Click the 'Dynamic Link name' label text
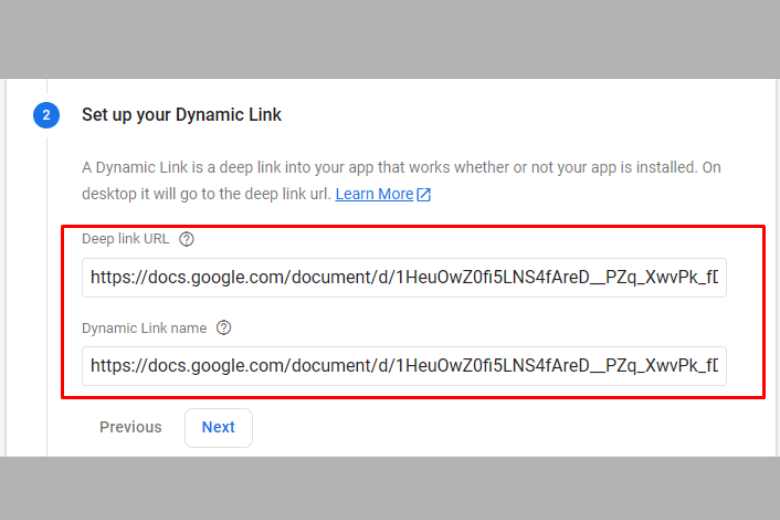The width and height of the screenshot is (780, 520). pyautogui.click(x=144, y=328)
